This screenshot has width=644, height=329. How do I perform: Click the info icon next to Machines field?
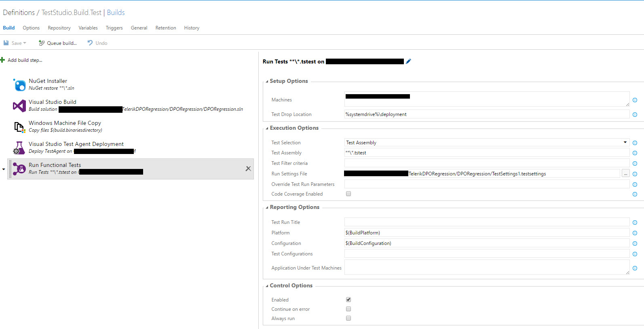coord(635,100)
